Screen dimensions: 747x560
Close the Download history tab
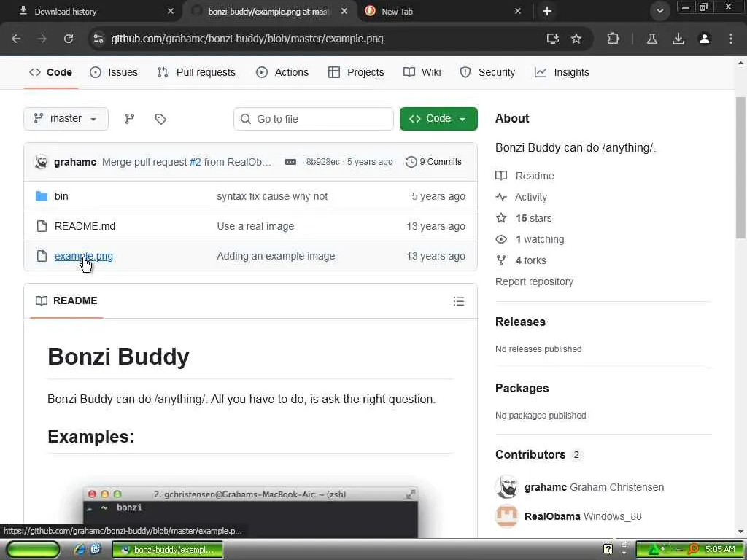171,12
